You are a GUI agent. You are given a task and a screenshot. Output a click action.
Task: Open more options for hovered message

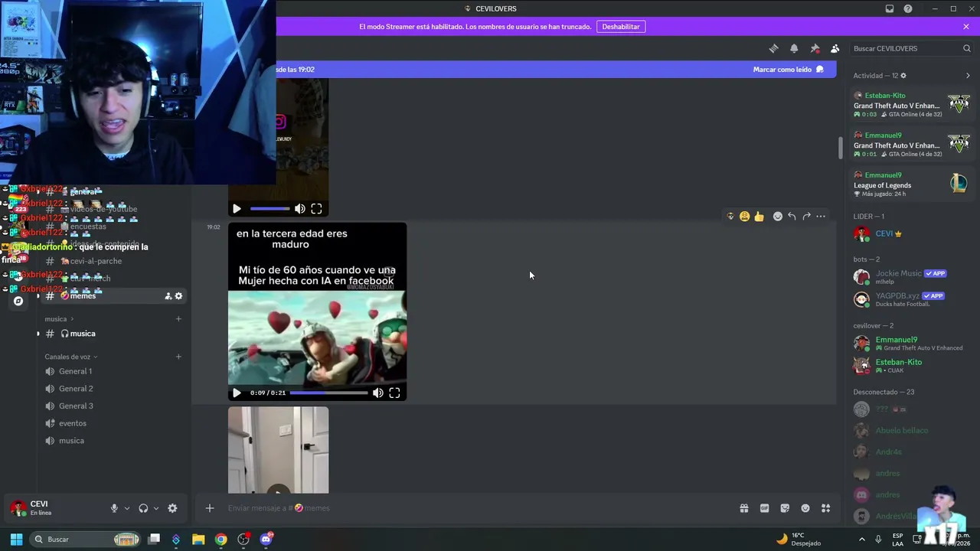point(821,217)
